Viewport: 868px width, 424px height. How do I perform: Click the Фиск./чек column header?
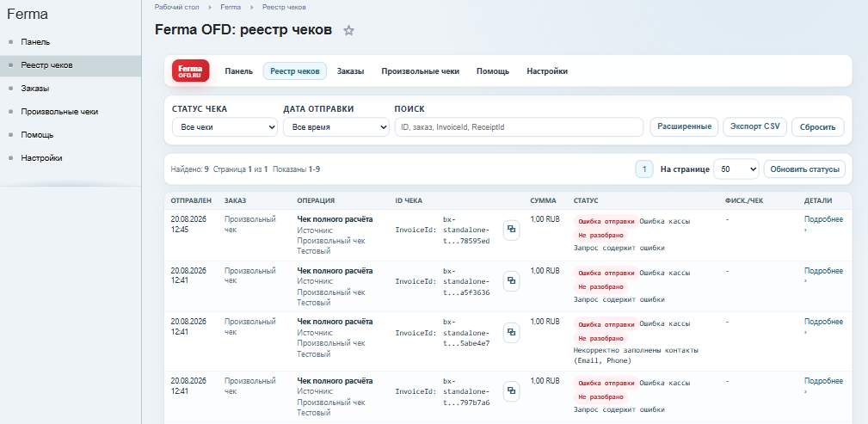point(744,201)
